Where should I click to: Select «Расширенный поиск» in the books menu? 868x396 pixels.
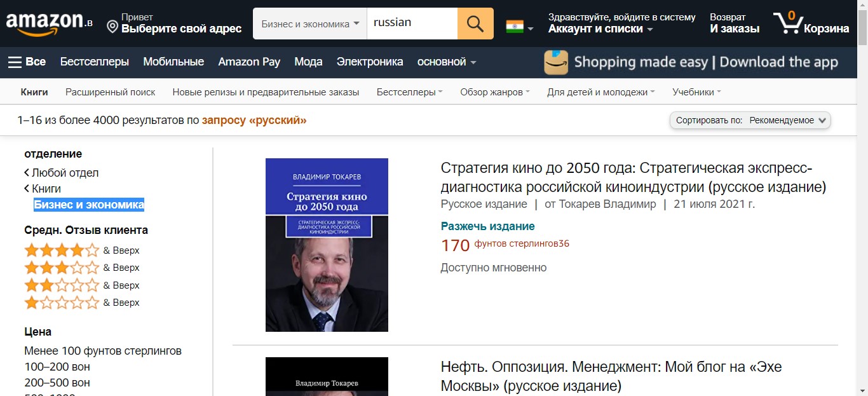point(111,92)
